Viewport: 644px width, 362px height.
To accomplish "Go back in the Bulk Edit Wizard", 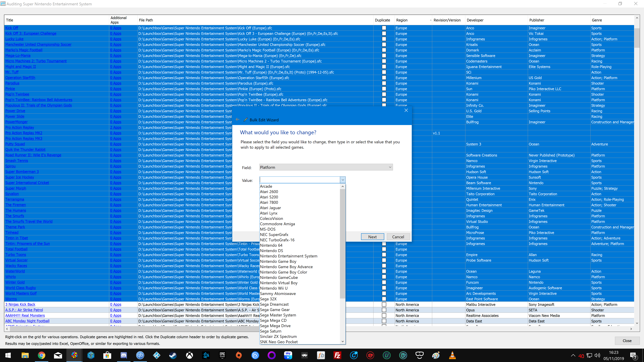I will pos(237,120).
